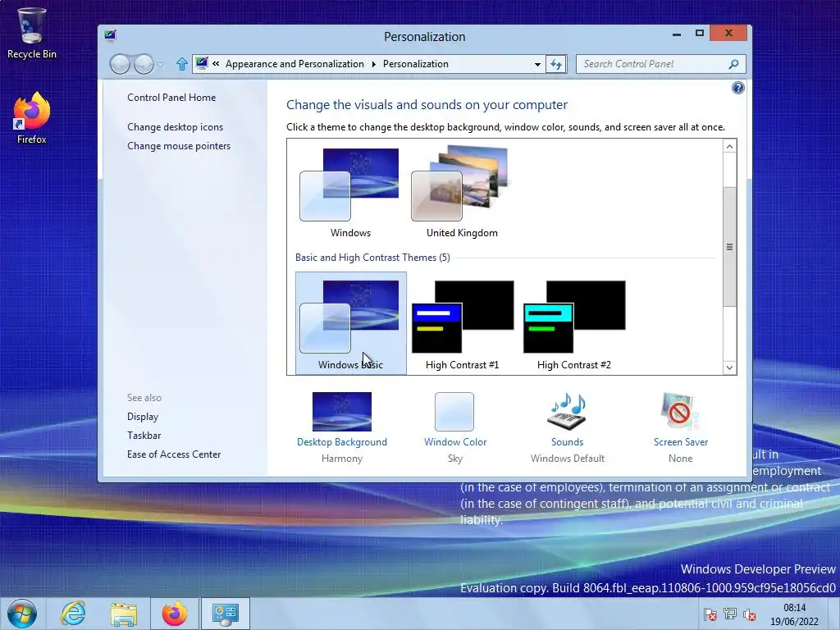Select the United Kingdom theme thumbnail
The width and height of the screenshot is (840, 630).
[x=462, y=193]
